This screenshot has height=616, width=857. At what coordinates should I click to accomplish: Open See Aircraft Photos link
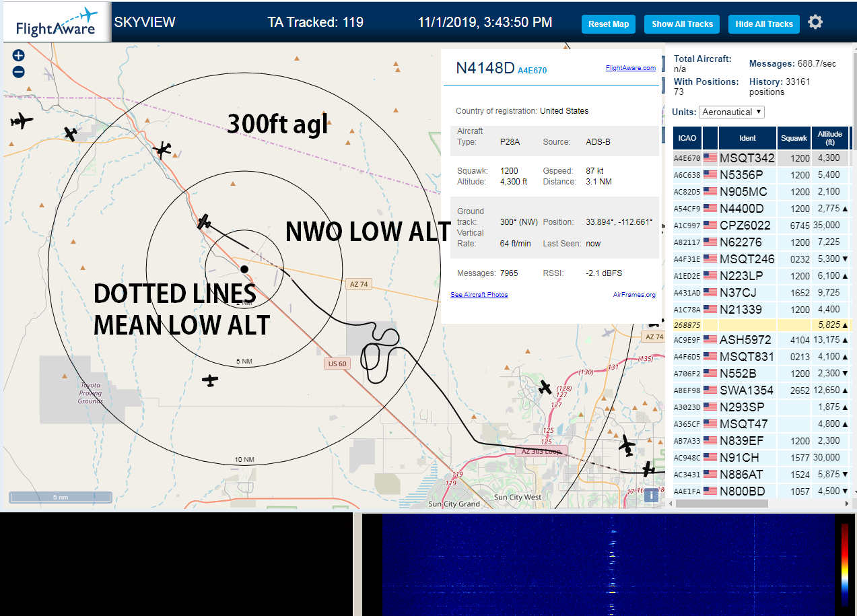[x=479, y=295]
